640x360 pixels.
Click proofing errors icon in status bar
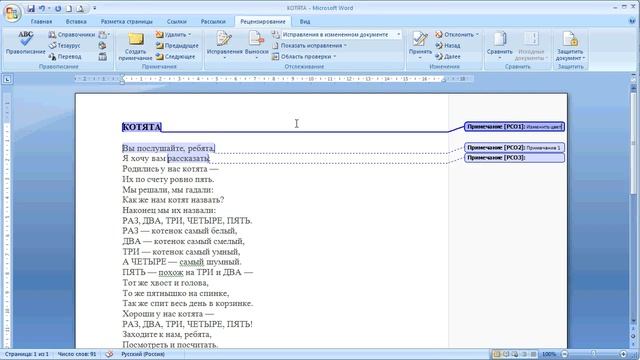(x=109, y=354)
